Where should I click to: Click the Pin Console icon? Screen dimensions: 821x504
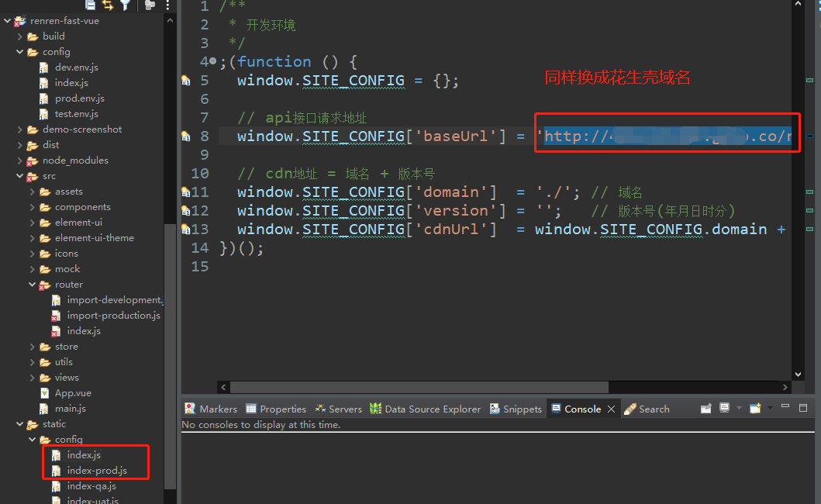coord(705,409)
